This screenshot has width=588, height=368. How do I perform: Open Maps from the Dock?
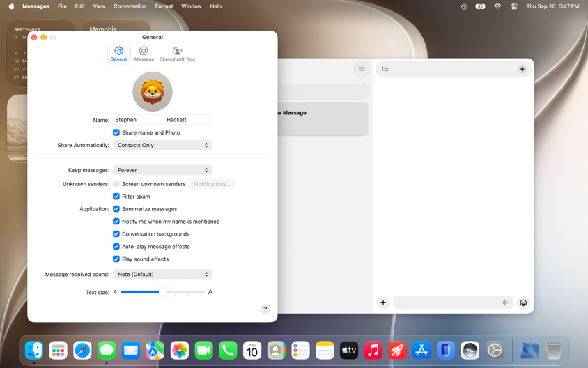155,351
